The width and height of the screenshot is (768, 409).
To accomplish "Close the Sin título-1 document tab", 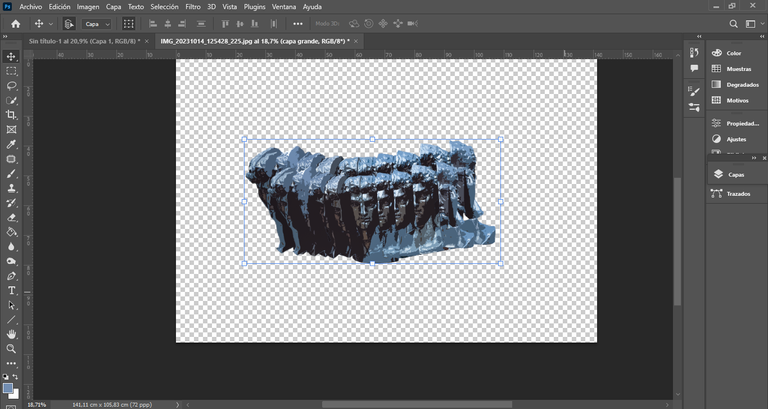I will 146,41.
